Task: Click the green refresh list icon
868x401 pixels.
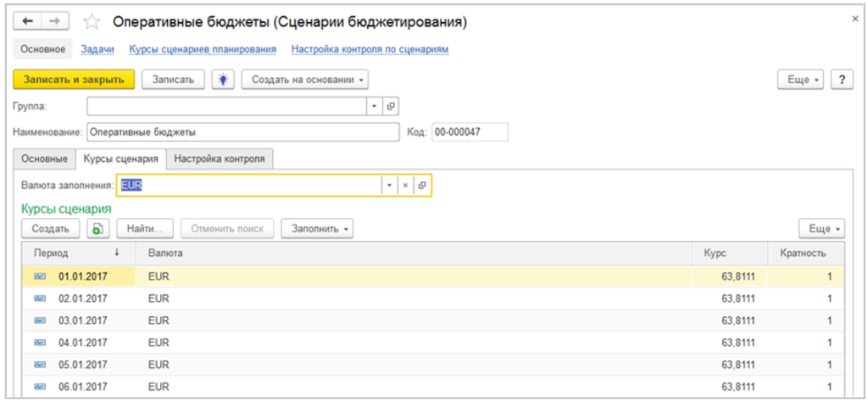Action: coord(98,228)
